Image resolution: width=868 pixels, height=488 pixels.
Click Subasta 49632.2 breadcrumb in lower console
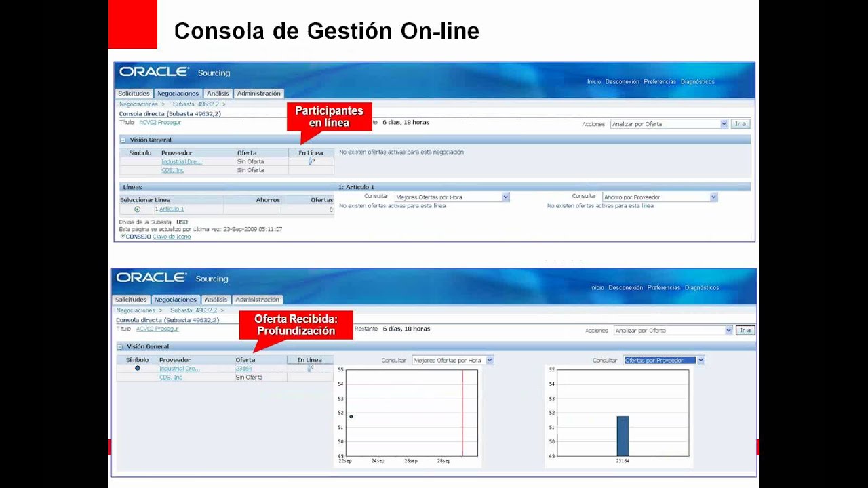pyautogui.click(x=193, y=310)
